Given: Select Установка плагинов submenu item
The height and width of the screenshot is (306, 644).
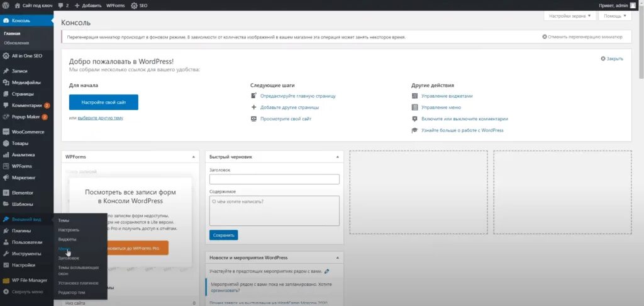Looking at the screenshot, I should click(78, 283).
